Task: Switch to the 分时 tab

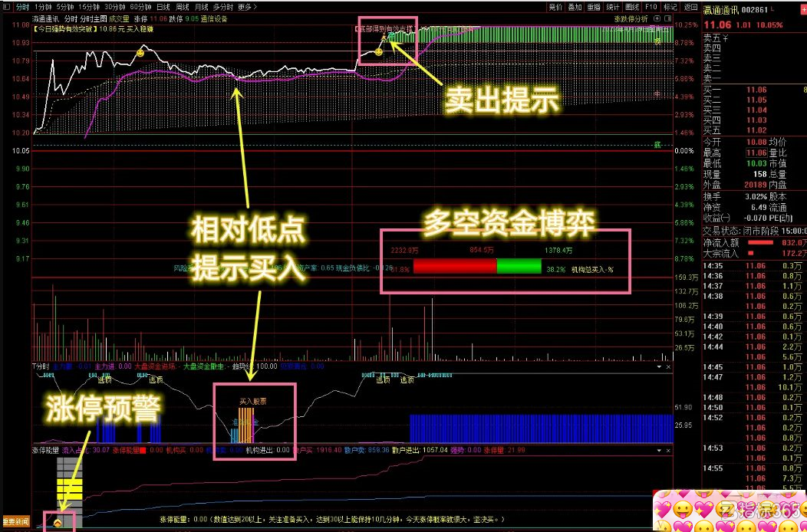Action: [x=21, y=7]
